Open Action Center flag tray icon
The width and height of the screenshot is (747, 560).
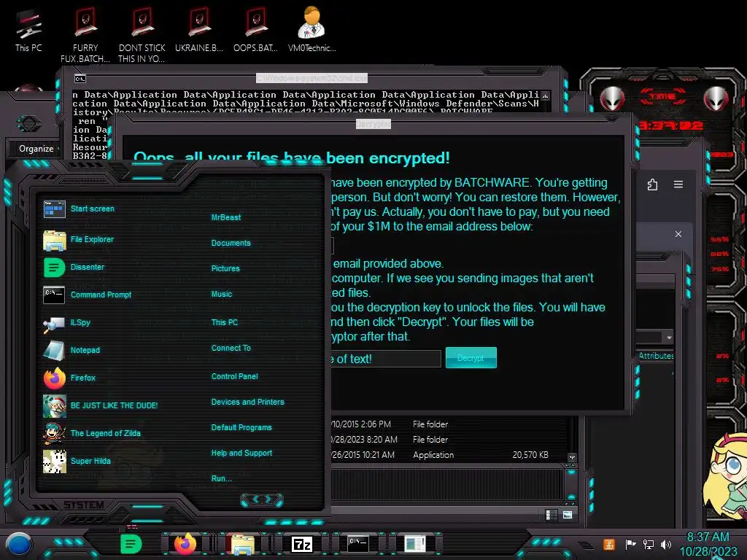pos(630,544)
